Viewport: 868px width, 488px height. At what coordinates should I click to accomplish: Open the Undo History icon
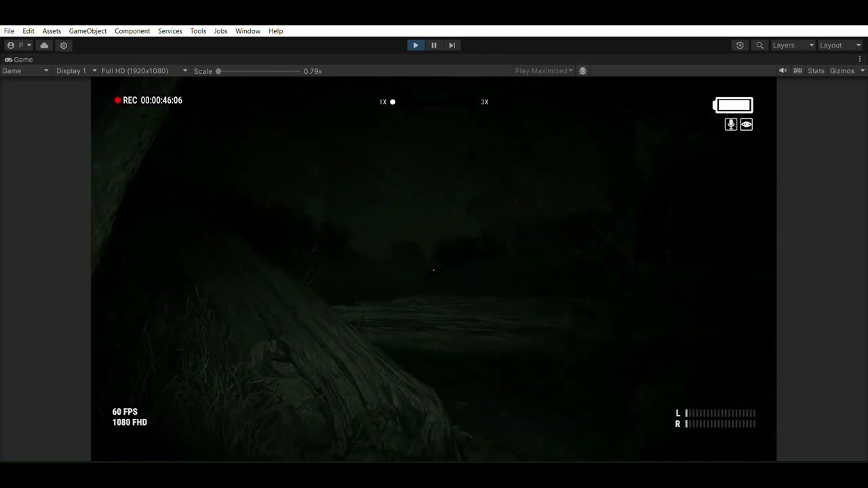coord(740,45)
